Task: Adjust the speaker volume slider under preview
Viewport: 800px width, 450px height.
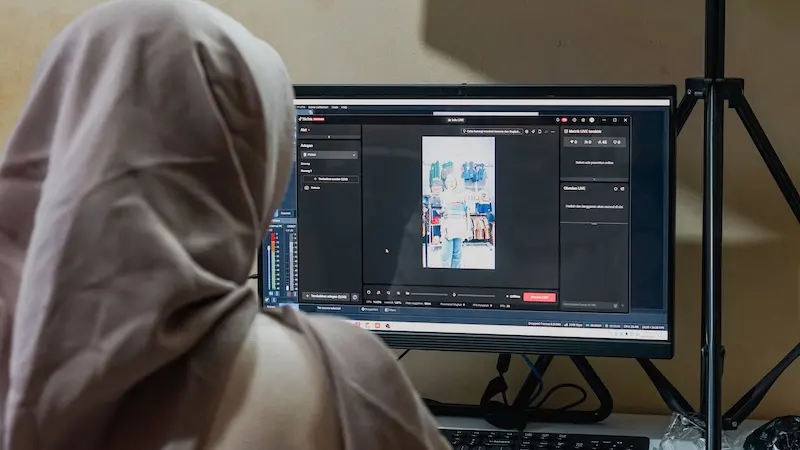Action: point(429,294)
